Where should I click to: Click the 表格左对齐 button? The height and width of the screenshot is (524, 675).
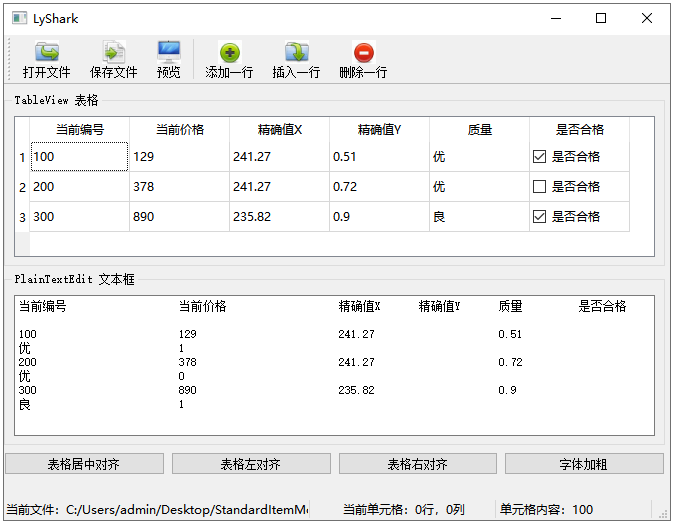click(251, 464)
